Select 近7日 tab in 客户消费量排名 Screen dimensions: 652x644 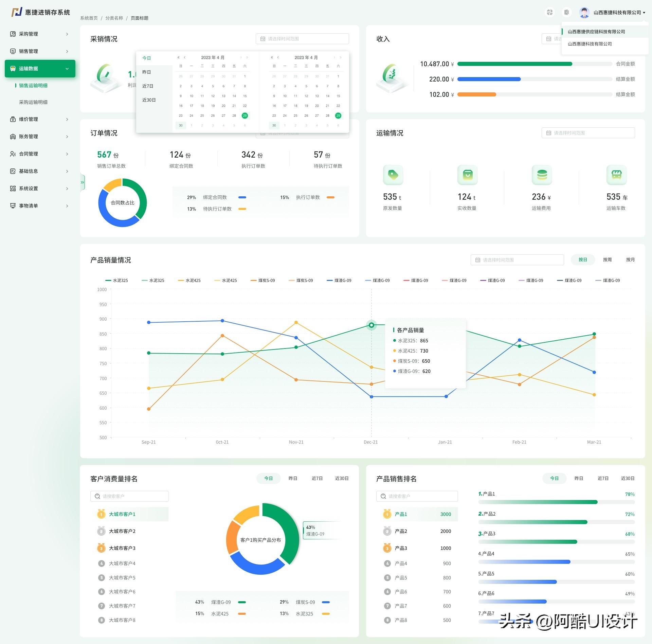tap(317, 478)
